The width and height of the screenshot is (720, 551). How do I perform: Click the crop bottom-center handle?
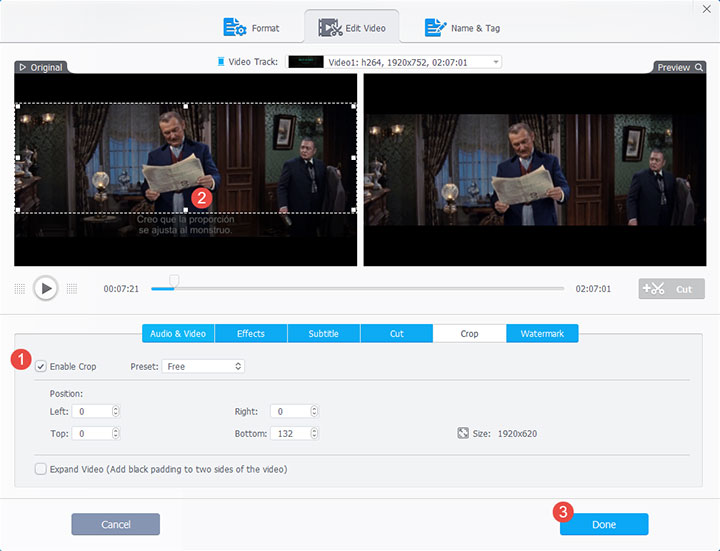coord(186,210)
